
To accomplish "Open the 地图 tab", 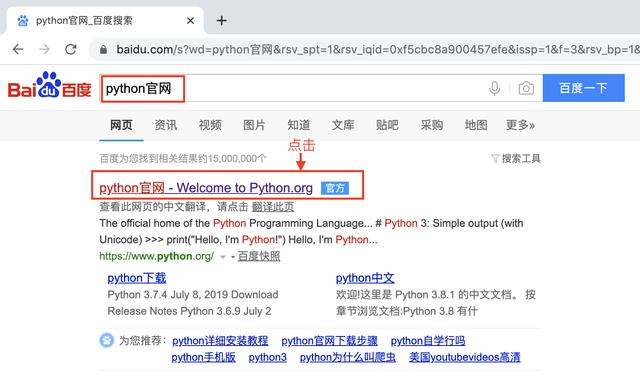I will [x=476, y=125].
